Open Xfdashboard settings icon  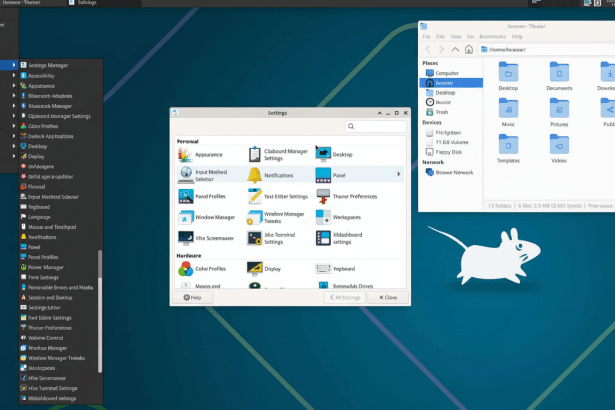tap(323, 238)
